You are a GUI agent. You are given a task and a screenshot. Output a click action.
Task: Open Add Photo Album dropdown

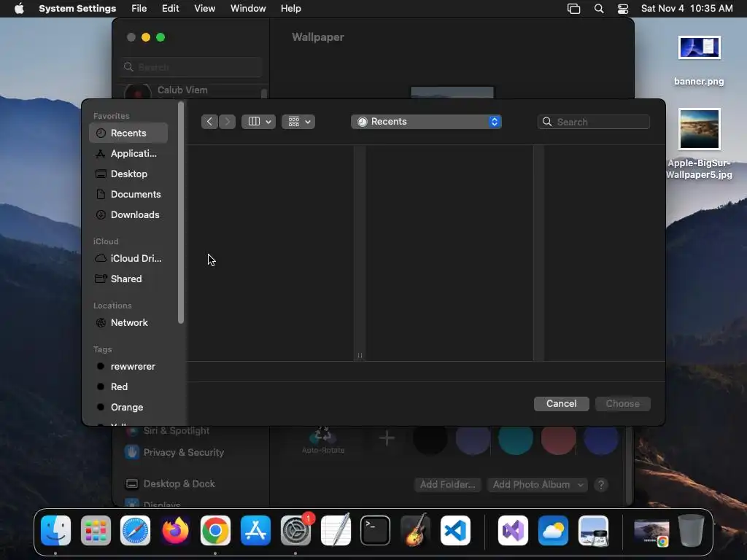[x=538, y=484]
